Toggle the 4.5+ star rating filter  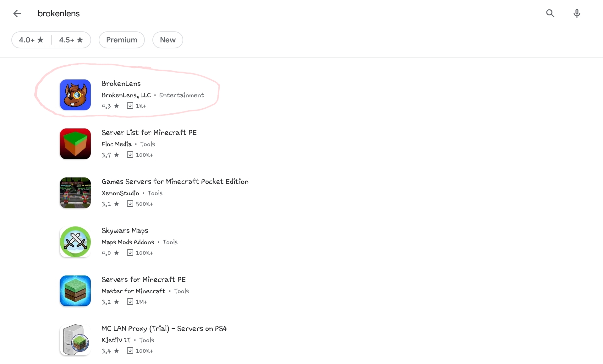[x=71, y=40]
